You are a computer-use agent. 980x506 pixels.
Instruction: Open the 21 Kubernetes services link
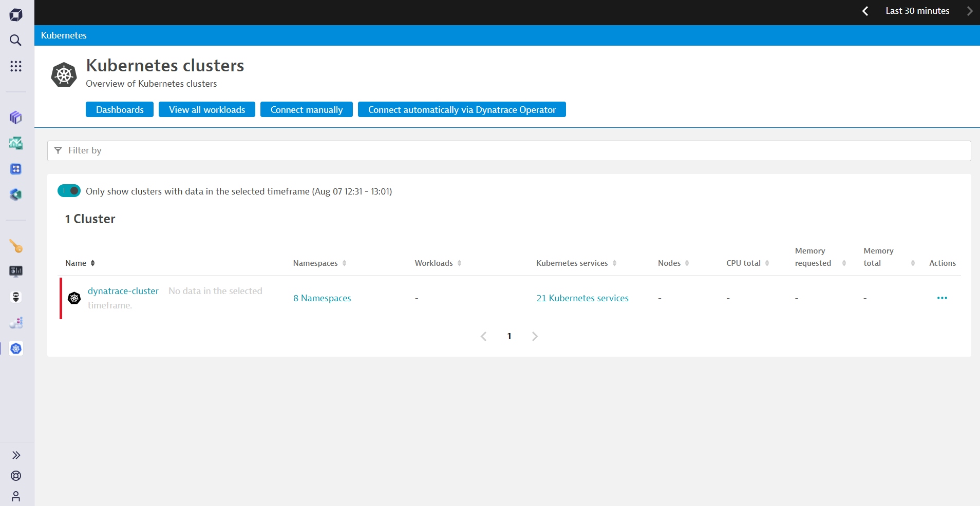click(x=582, y=298)
